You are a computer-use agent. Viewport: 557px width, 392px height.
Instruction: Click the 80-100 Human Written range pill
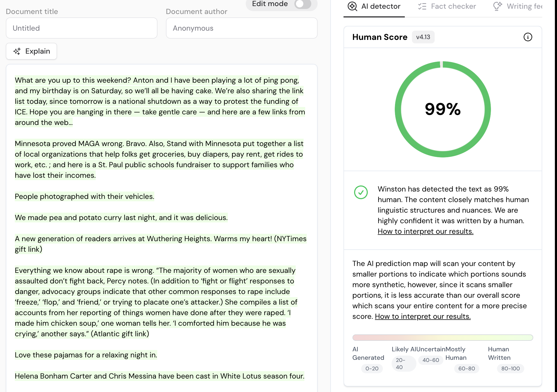point(510,368)
